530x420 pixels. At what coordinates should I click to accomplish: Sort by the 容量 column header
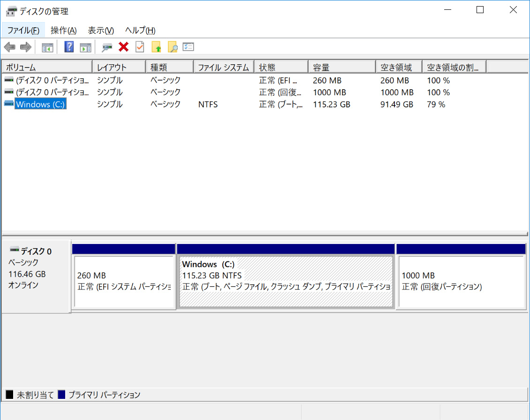pyautogui.click(x=341, y=66)
